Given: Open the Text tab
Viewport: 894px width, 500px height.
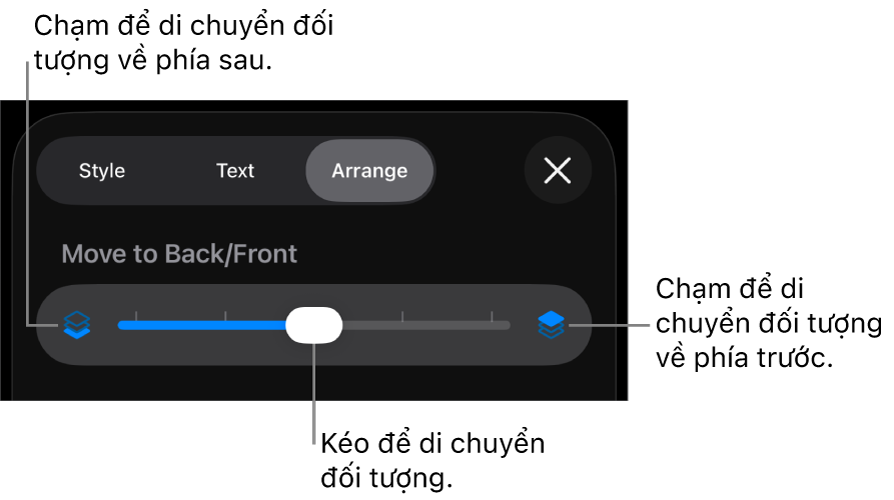Looking at the screenshot, I should [x=235, y=171].
